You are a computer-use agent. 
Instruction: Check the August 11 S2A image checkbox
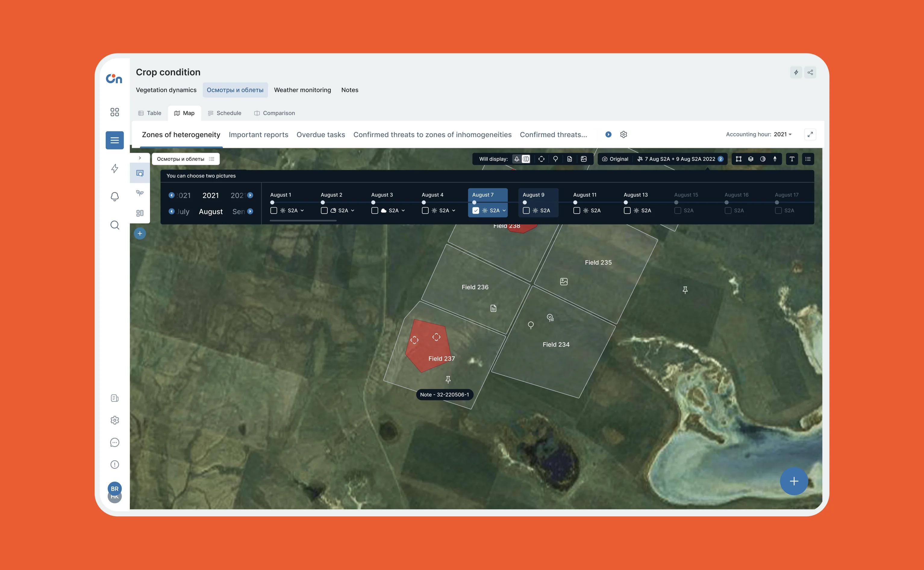pyautogui.click(x=576, y=211)
